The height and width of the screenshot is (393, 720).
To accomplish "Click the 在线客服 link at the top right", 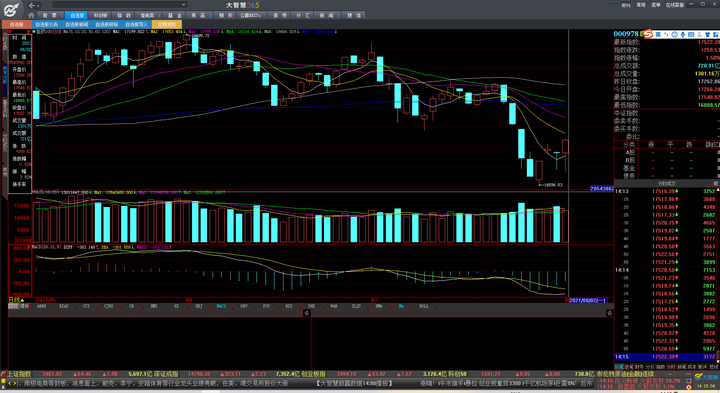I will 675,5.
